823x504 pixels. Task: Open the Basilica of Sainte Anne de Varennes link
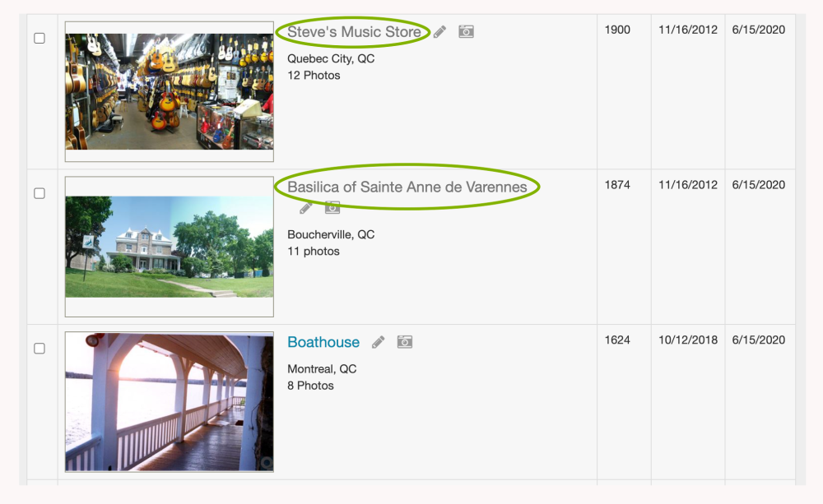[x=407, y=187]
